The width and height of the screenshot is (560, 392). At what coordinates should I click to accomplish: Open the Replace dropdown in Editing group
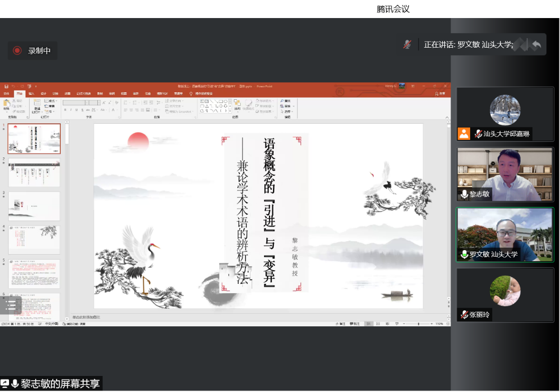tap(288, 106)
